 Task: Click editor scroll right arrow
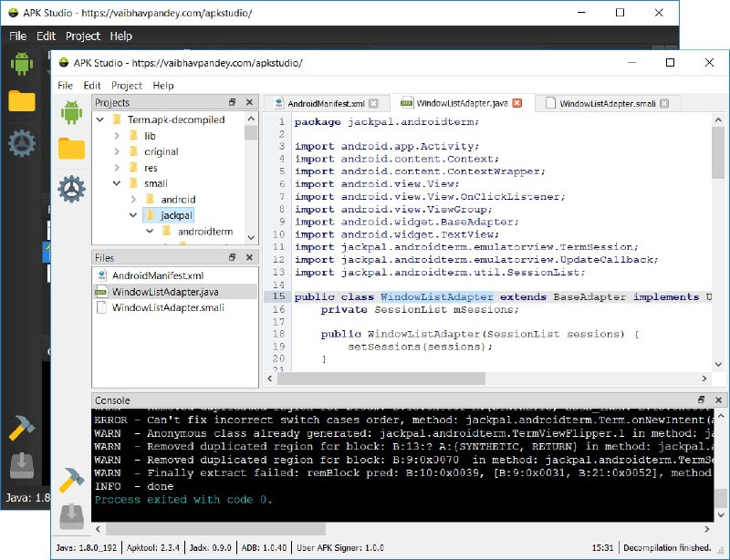[704, 379]
